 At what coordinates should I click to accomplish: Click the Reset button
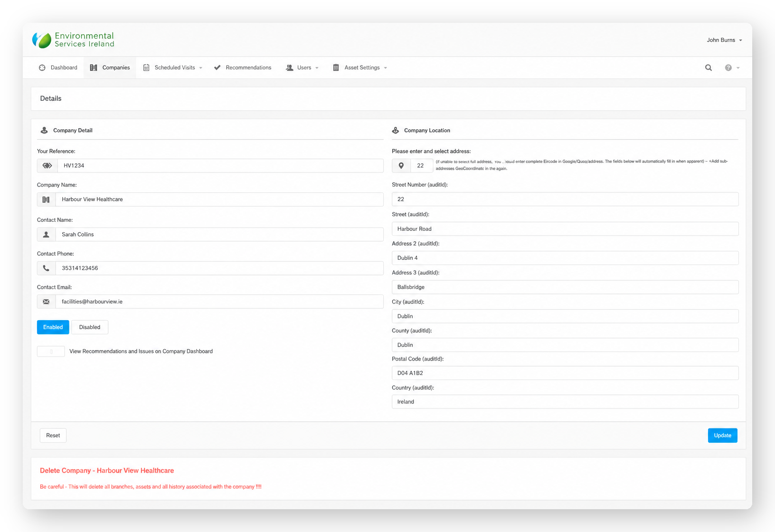[53, 436]
